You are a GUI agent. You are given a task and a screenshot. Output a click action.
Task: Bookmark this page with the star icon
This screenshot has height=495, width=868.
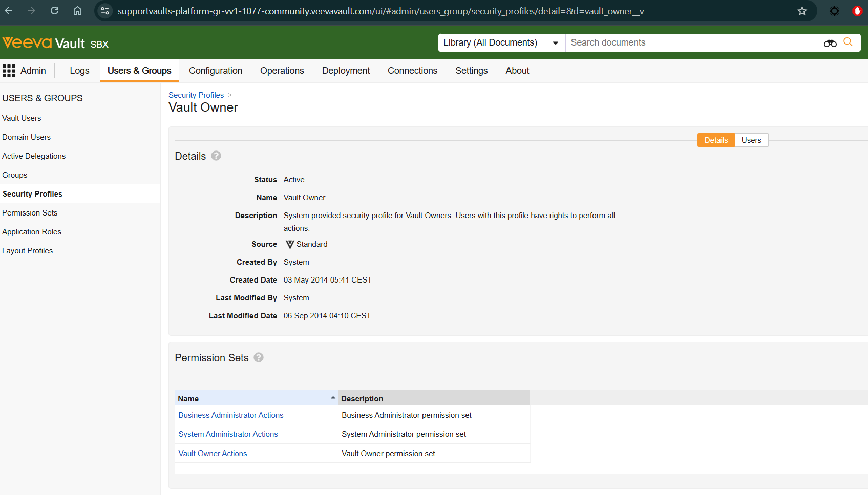tap(802, 11)
